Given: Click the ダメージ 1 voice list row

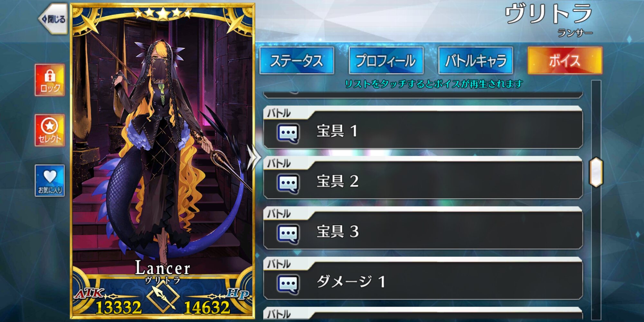Looking at the screenshot, I should tap(423, 278).
